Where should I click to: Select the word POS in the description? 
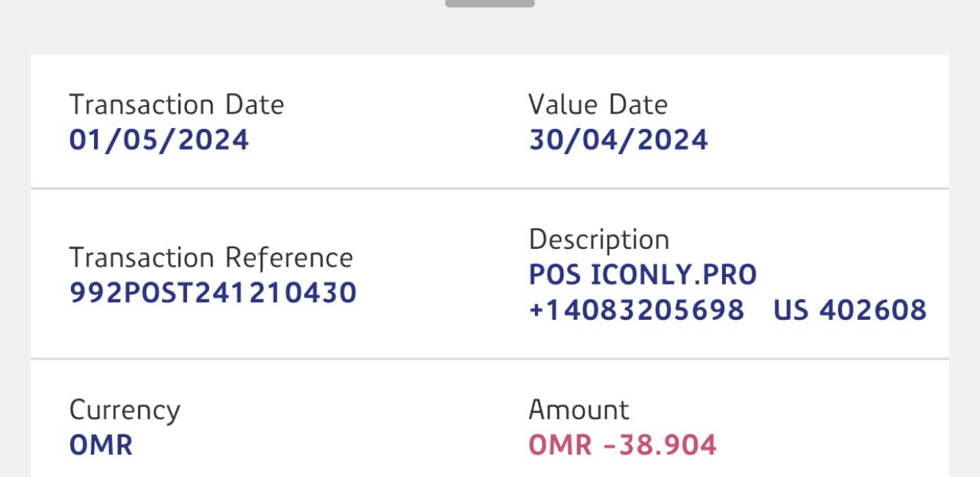(555, 275)
